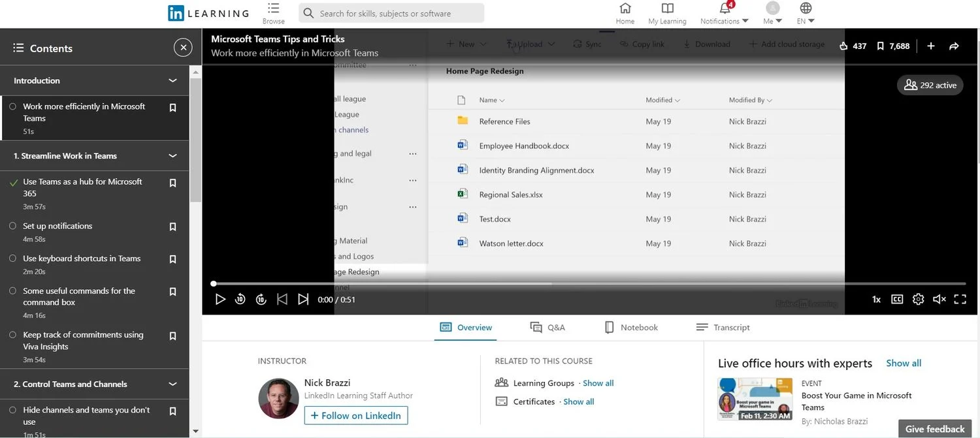Open Boost Your Game in Microsoft Teams event
The height and width of the screenshot is (438, 980).
[857, 401]
